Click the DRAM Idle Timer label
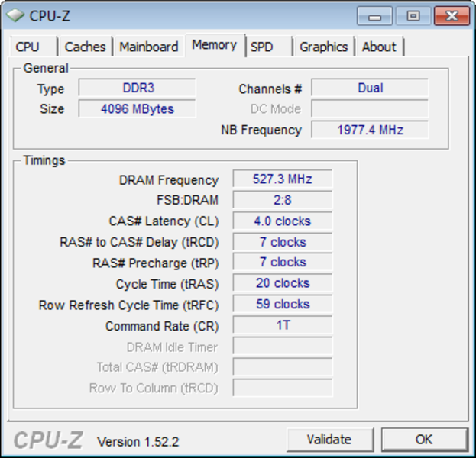The image size is (476, 458). pyautogui.click(x=172, y=347)
